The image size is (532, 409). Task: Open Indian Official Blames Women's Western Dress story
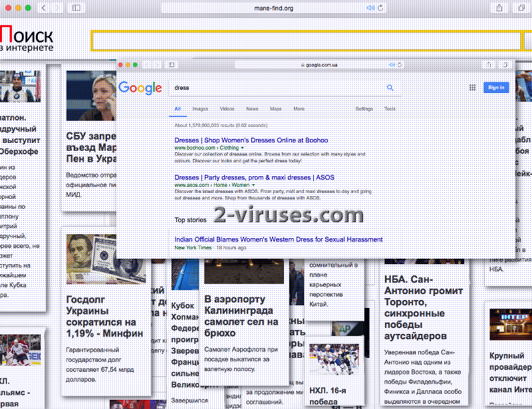click(x=279, y=239)
